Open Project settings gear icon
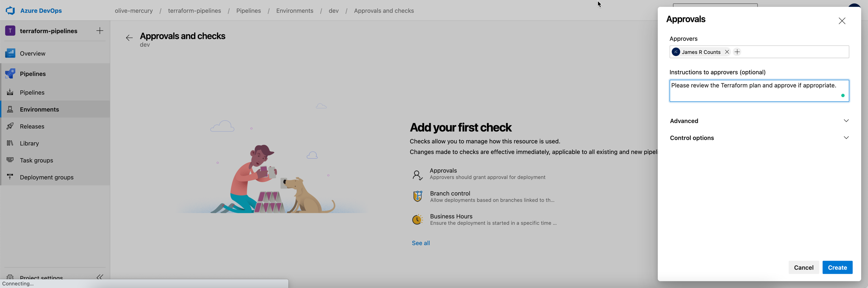Image resolution: width=868 pixels, height=288 pixels. [10, 277]
